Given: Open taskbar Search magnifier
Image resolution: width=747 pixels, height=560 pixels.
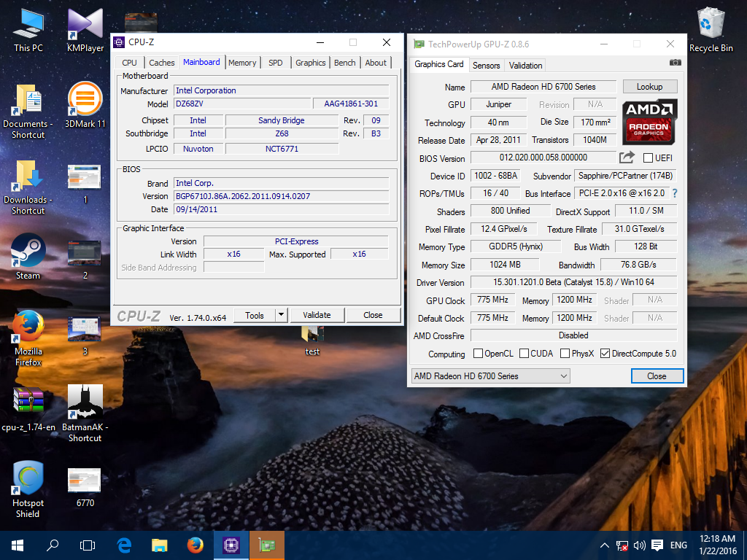Looking at the screenshot, I should coord(53,545).
